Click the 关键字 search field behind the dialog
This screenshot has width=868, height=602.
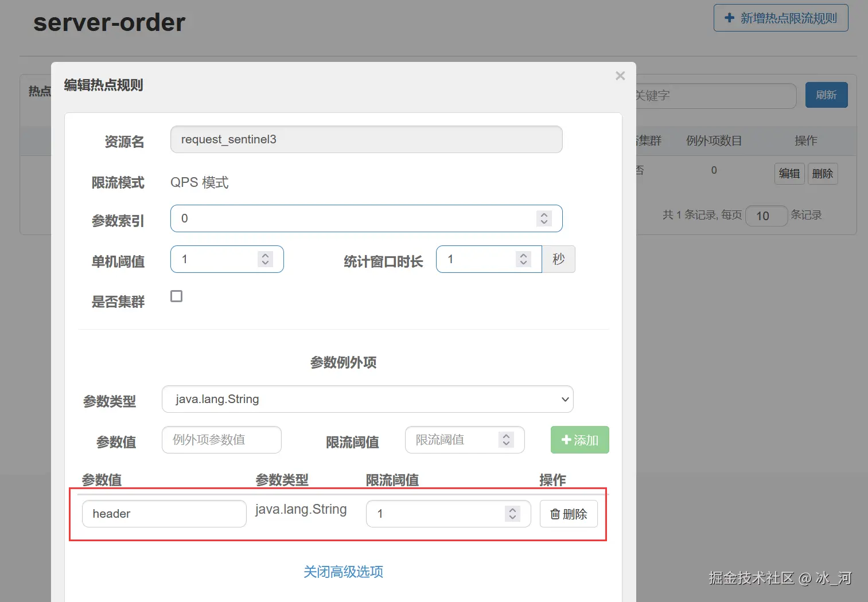tap(715, 96)
